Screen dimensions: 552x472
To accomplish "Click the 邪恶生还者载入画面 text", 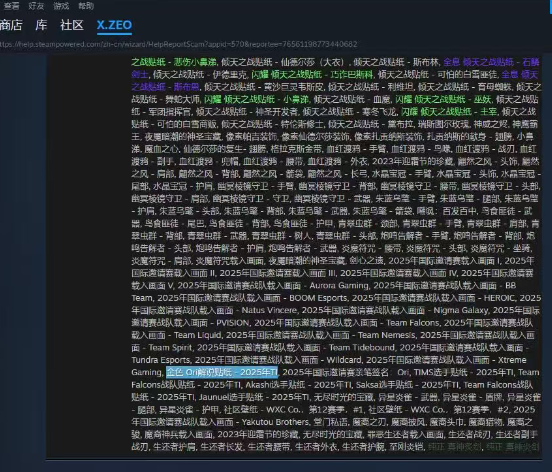I will coord(405,434).
